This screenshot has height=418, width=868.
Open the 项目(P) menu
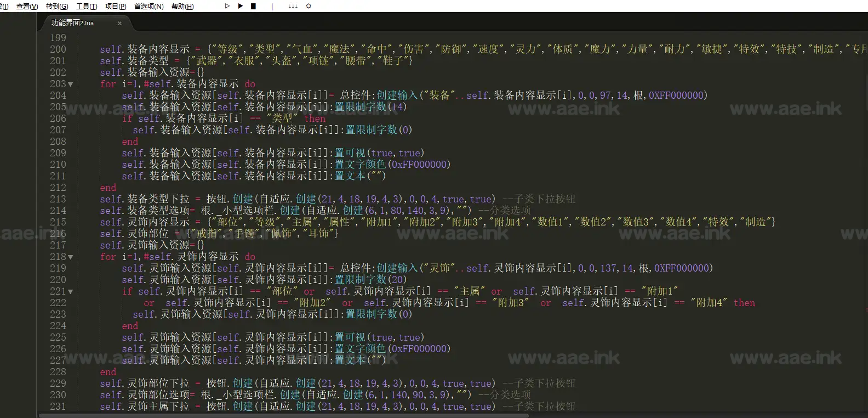[x=116, y=6]
